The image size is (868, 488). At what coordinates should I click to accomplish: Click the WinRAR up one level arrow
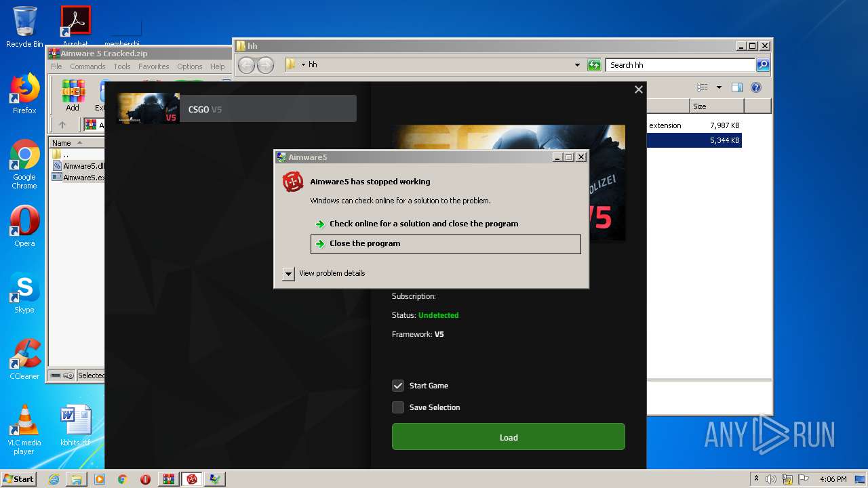pos(62,125)
